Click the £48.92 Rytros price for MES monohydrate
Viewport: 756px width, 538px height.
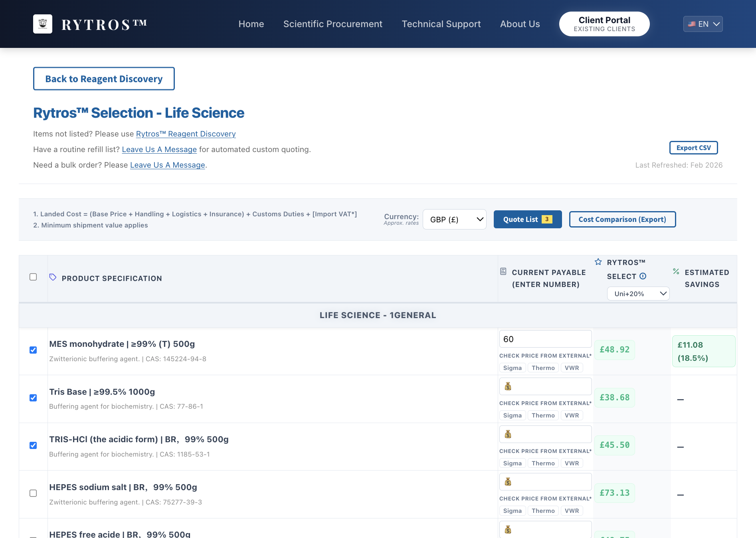(615, 350)
